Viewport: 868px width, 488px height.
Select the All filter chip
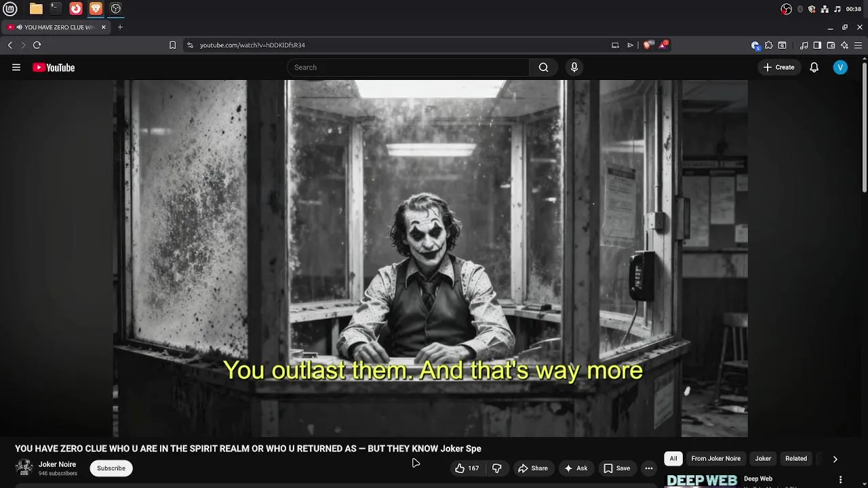pos(673,459)
